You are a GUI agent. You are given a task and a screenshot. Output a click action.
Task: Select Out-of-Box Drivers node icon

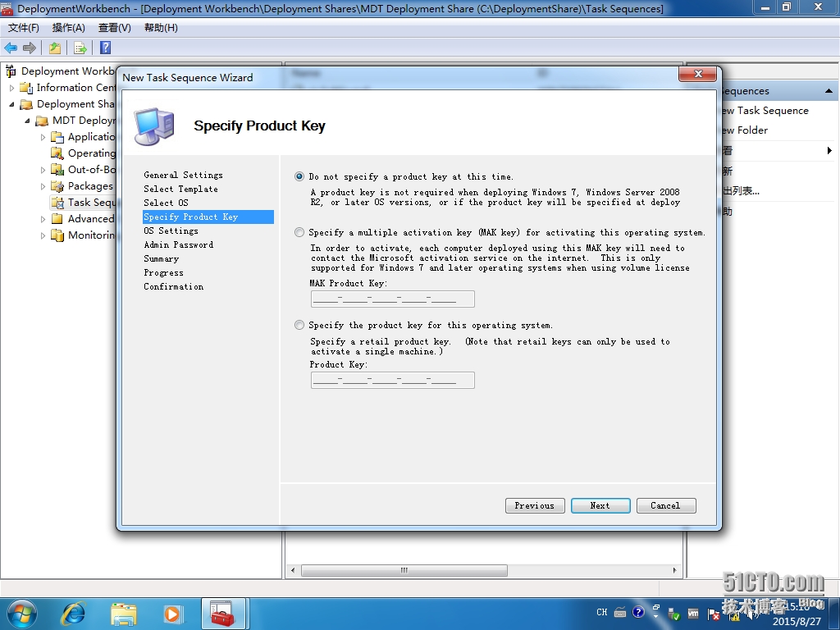tap(57, 170)
